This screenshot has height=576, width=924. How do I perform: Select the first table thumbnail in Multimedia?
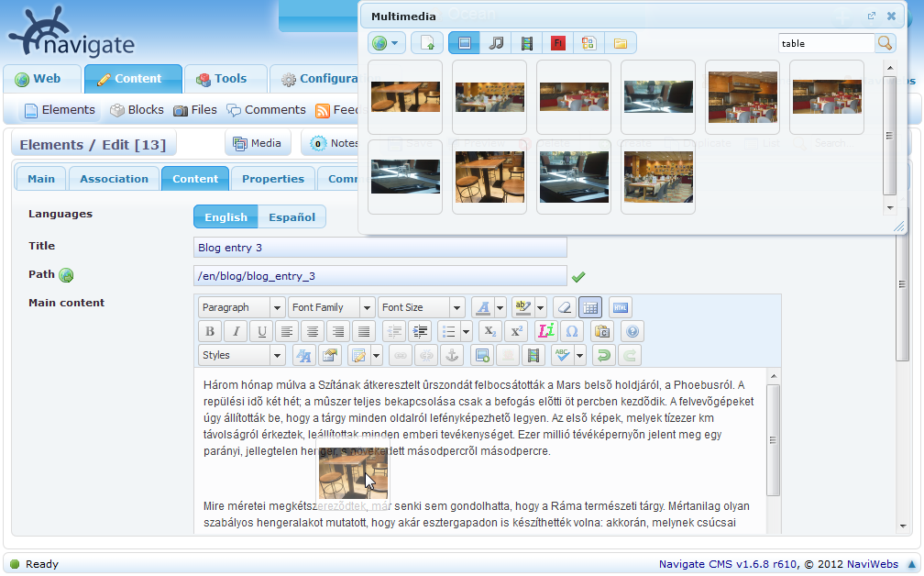pyautogui.click(x=404, y=96)
